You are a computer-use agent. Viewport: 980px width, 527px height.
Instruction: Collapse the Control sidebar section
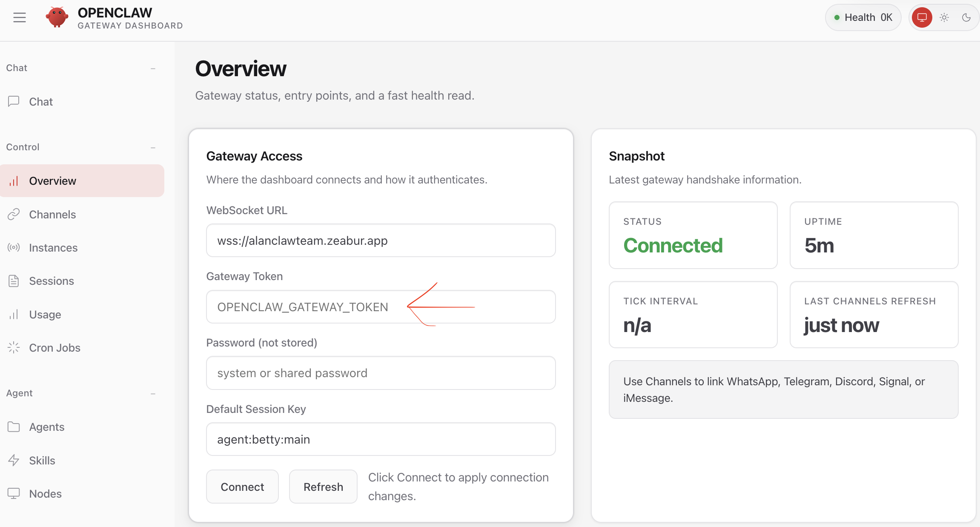153,147
